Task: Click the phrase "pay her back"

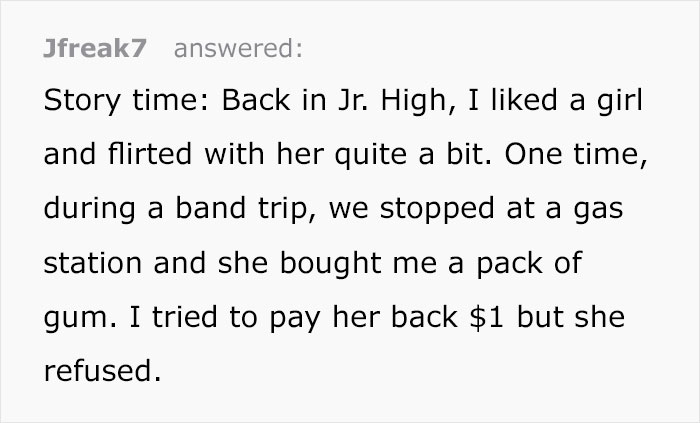Action: [363, 318]
